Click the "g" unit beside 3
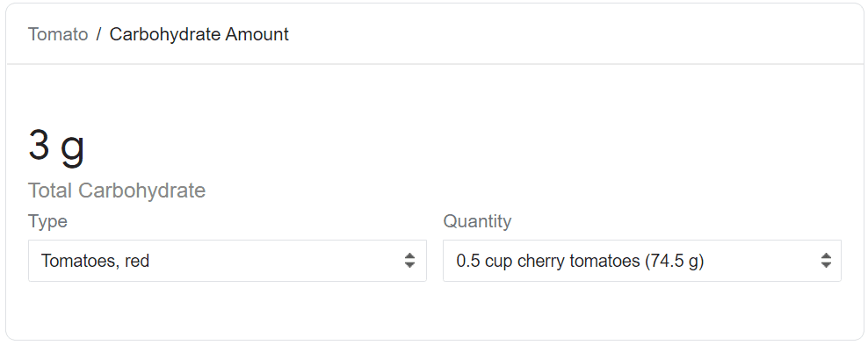The width and height of the screenshot is (868, 345). [72, 149]
